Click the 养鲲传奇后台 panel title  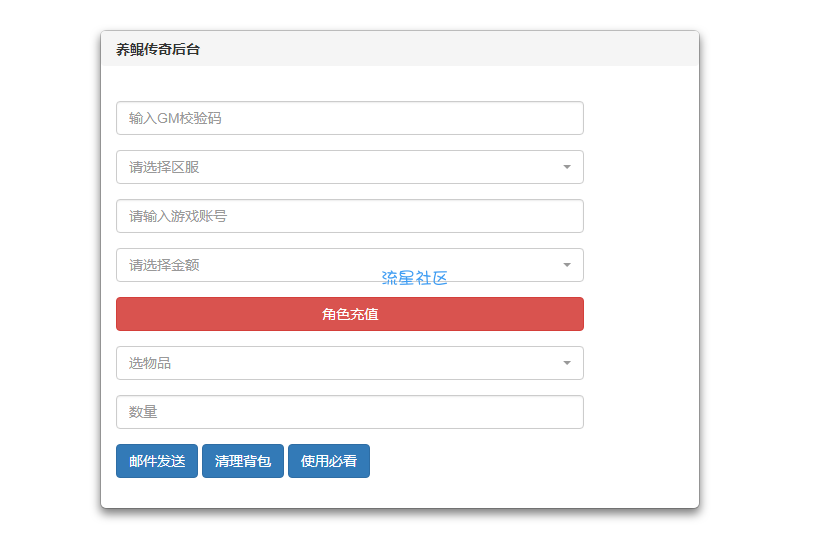[x=158, y=49]
